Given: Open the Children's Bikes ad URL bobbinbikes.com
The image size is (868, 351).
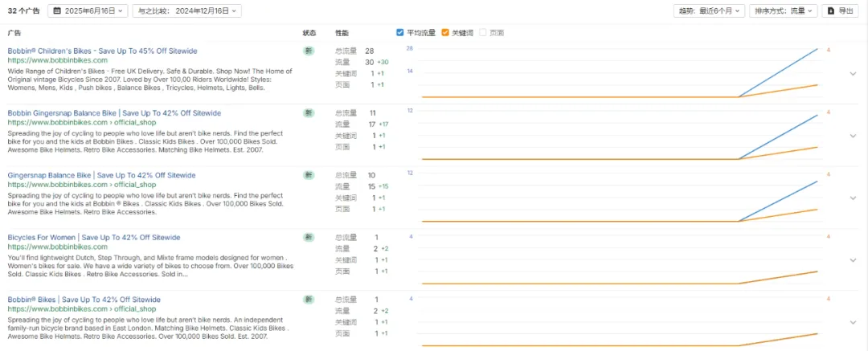Looking at the screenshot, I should 58,59.
